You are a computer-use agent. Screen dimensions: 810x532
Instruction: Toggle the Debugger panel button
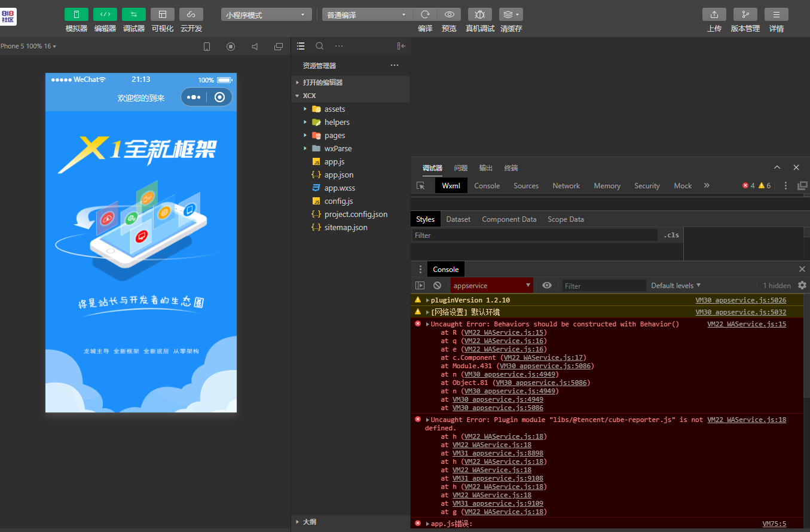(x=133, y=14)
